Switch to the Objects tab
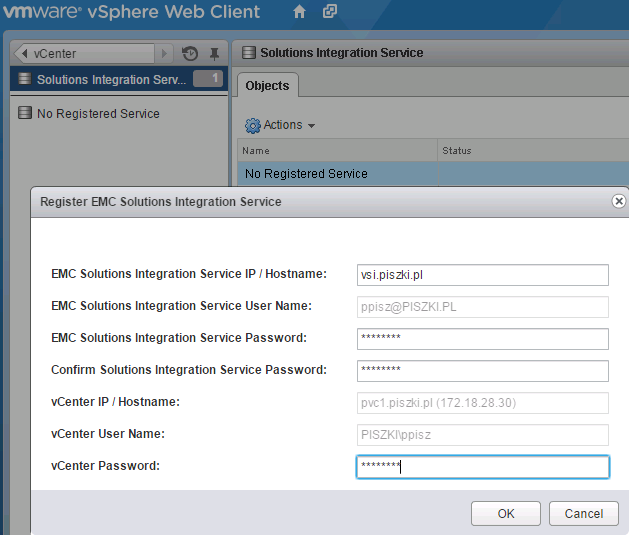Viewport: 629px width, 535px height. 267,86
